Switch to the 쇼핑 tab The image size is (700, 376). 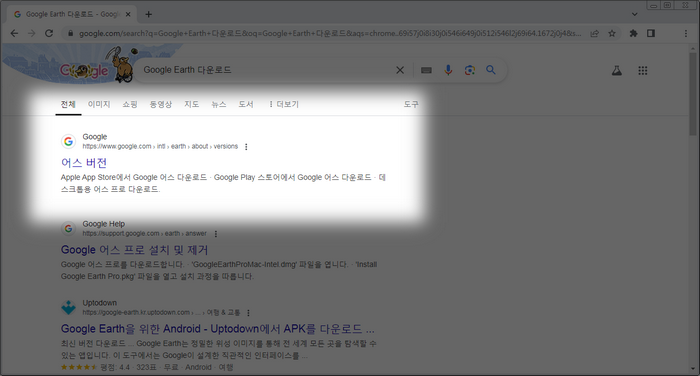click(x=130, y=104)
